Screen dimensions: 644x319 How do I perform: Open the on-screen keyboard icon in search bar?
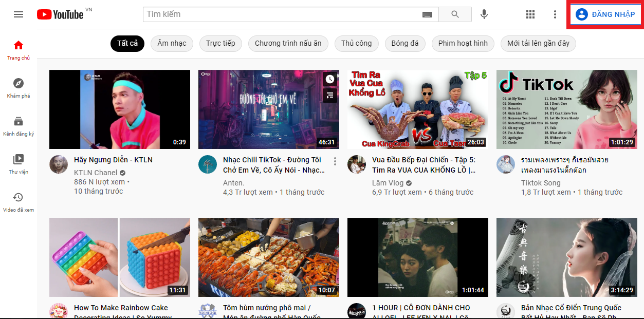coord(427,14)
